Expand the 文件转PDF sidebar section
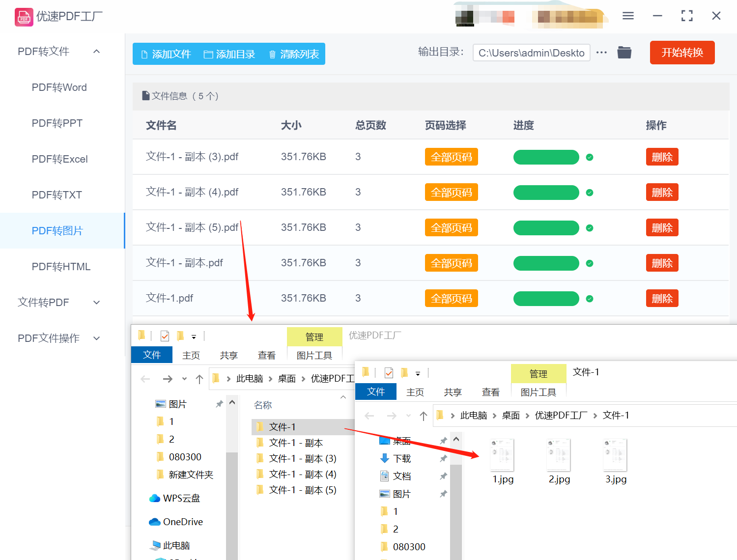Screen dimensions: 737x560 pos(97,302)
